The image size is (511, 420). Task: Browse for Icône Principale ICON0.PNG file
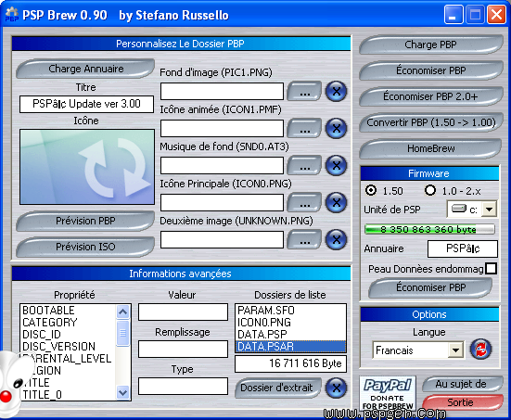point(304,203)
